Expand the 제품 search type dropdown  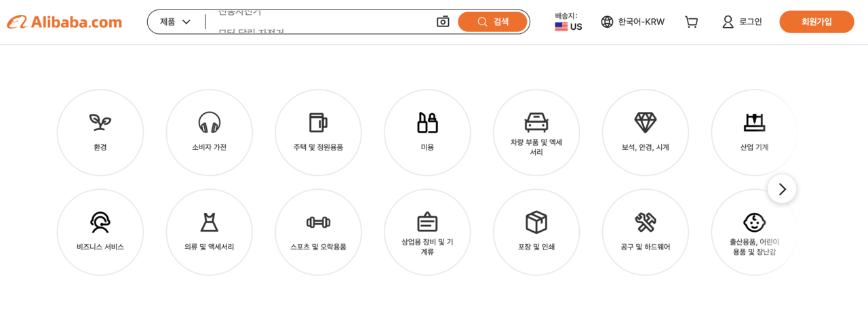click(x=176, y=22)
